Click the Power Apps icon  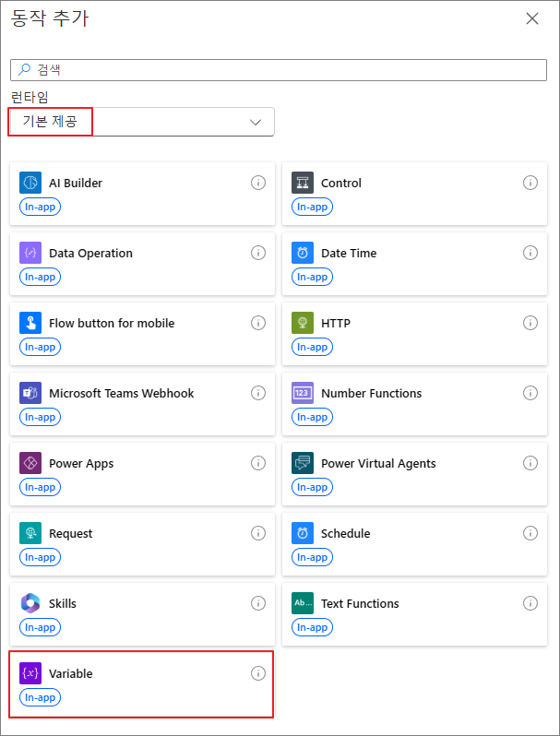click(30, 463)
